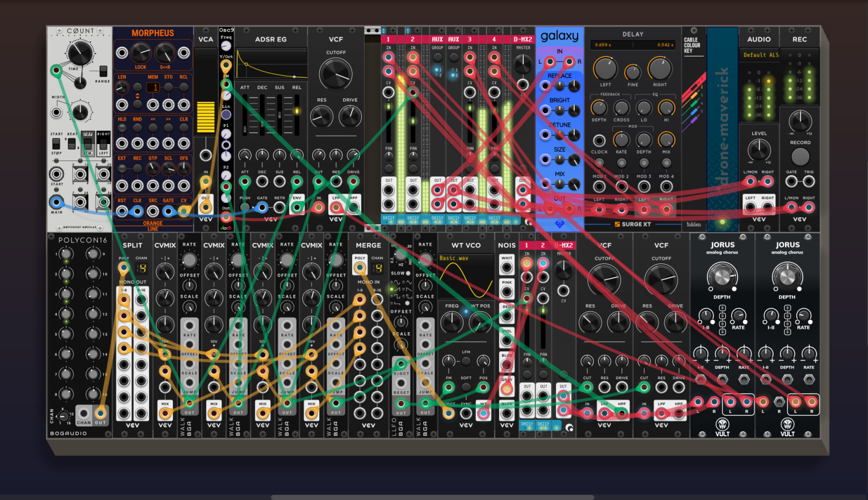868x500 pixels.
Task: Click the LOCK knob on Morpheus
Action: [x=141, y=53]
